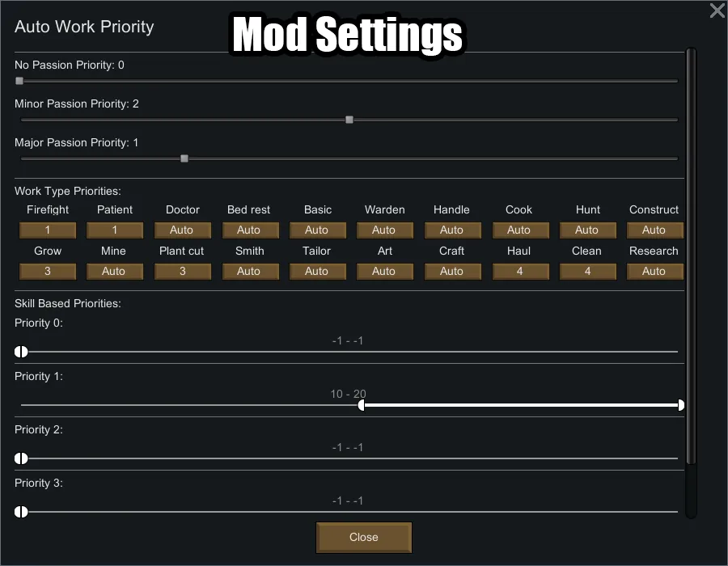728x566 pixels.
Task: Change the Construct priority setting
Action: point(654,230)
